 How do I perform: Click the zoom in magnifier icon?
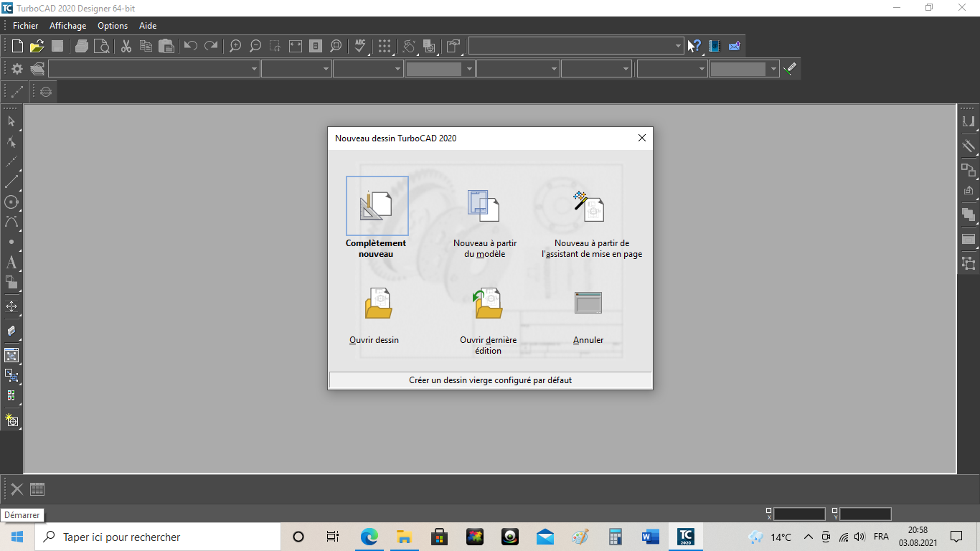(x=235, y=47)
